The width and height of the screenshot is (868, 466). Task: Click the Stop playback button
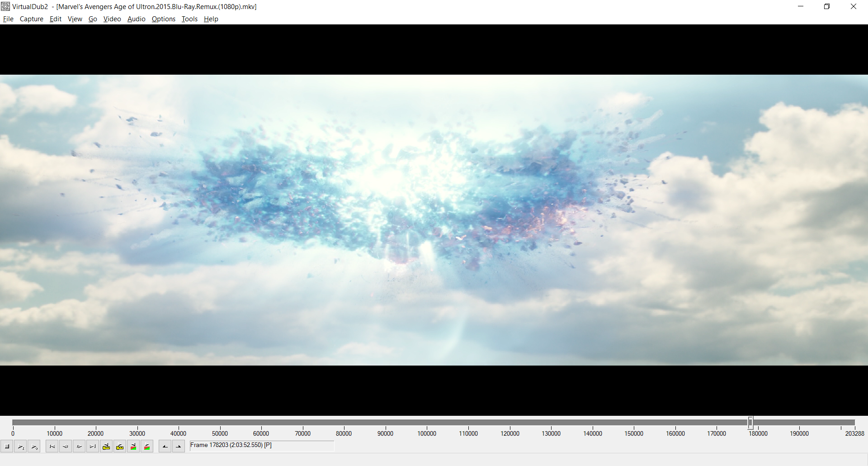[7, 447]
